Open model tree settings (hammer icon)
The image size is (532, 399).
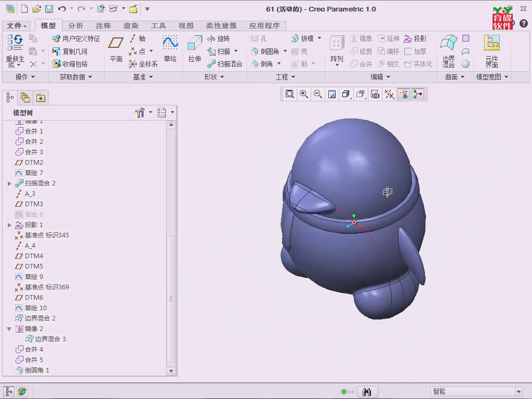tap(139, 112)
